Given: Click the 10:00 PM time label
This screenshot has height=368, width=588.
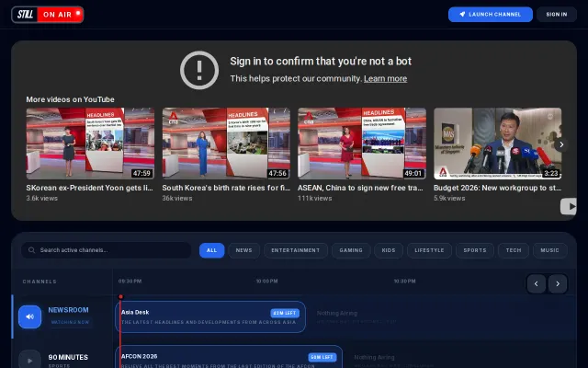Looking at the screenshot, I should (267, 282).
